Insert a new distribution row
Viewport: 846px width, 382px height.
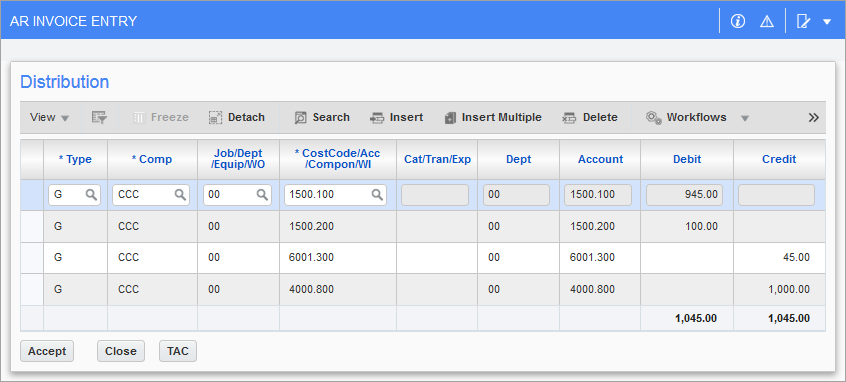(x=397, y=117)
